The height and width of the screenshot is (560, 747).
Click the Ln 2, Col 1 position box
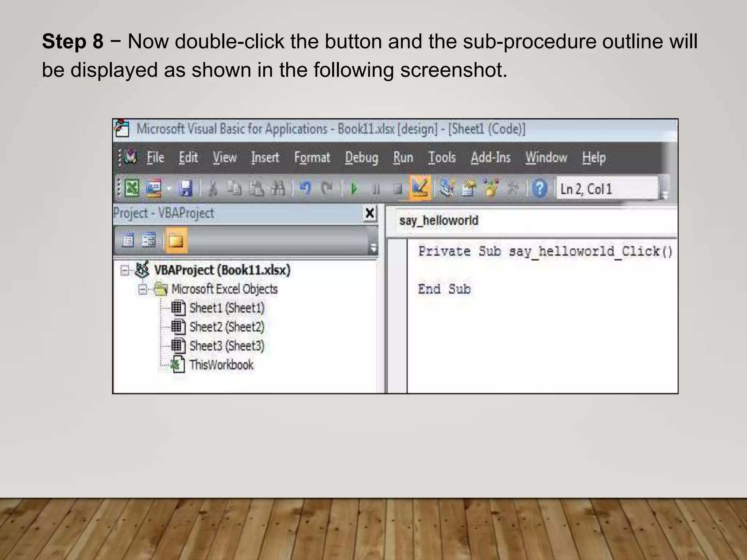tap(608, 189)
